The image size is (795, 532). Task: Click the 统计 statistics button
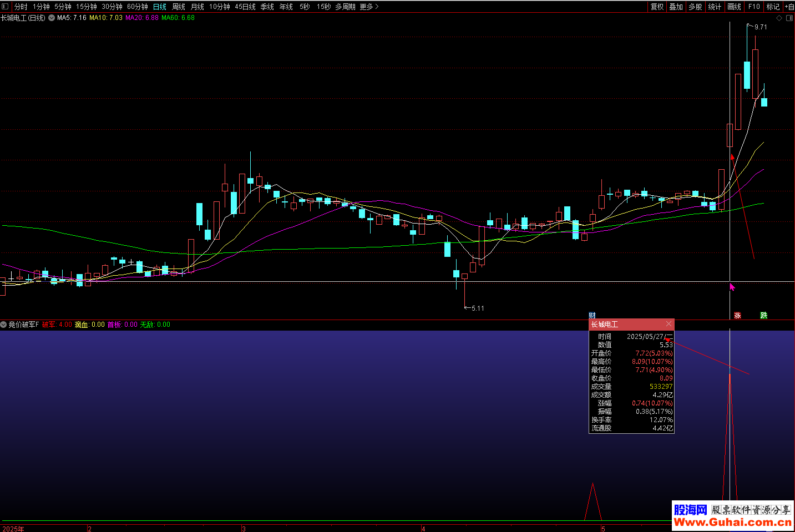click(715, 7)
